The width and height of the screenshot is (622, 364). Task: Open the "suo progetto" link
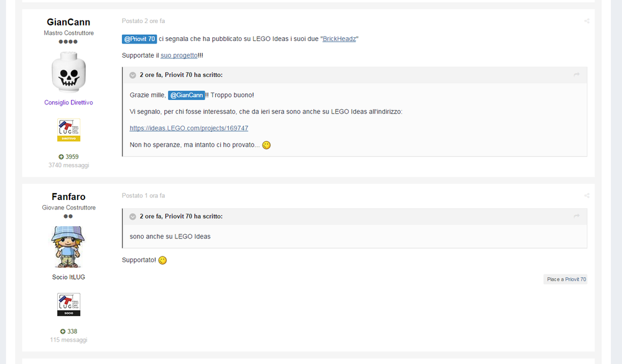pos(179,55)
